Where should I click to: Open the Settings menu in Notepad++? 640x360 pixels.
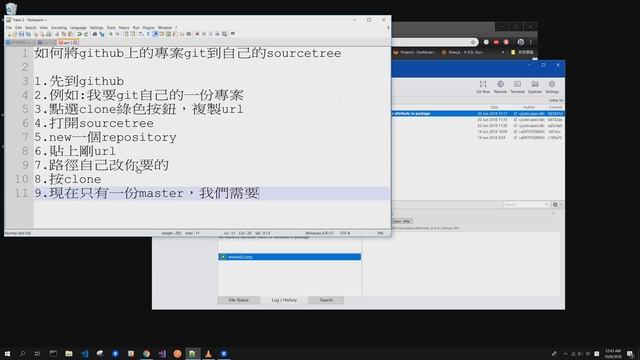pos(96,28)
